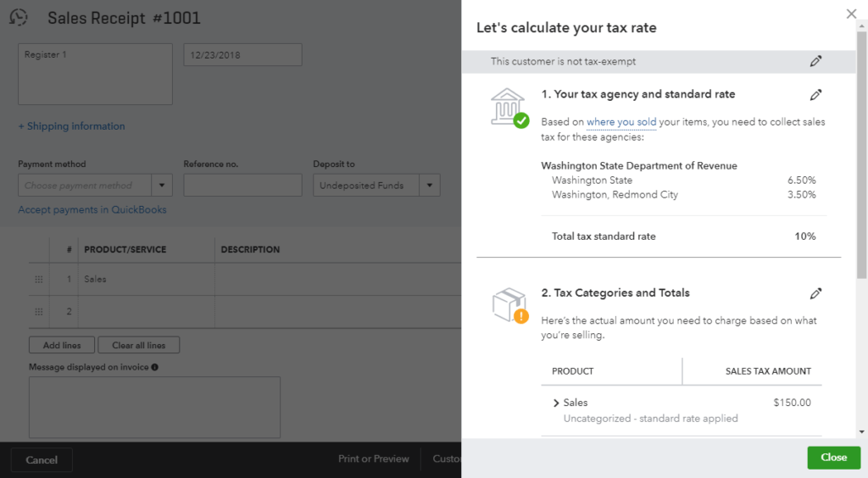Open the Payment method dropdown

pos(162,186)
